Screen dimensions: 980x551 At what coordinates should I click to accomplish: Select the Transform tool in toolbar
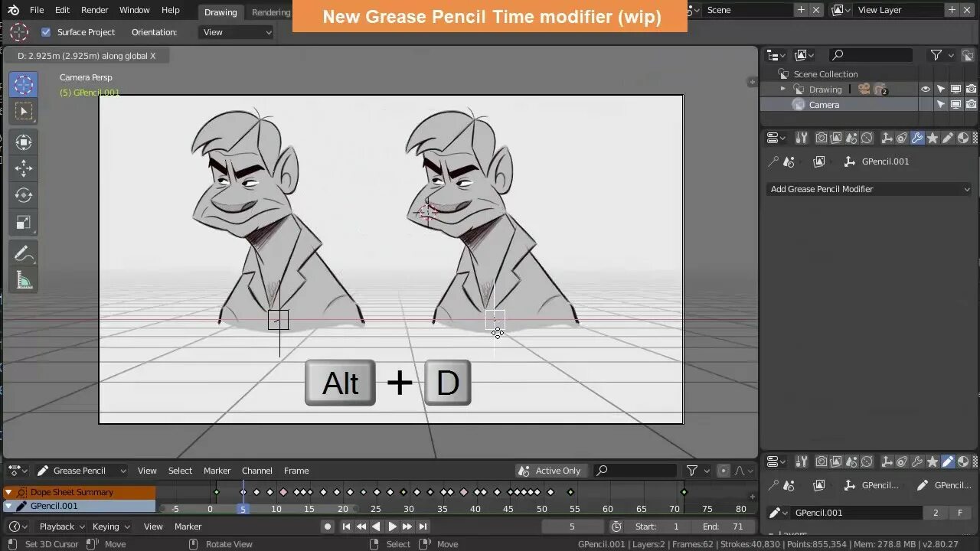24,142
